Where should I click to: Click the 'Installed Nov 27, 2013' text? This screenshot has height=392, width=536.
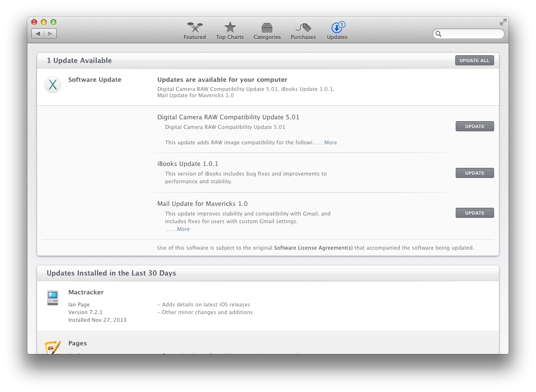tap(97, 320)
